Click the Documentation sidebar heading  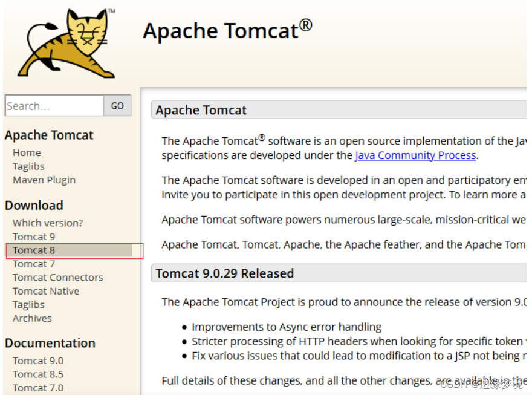point(50,343)
